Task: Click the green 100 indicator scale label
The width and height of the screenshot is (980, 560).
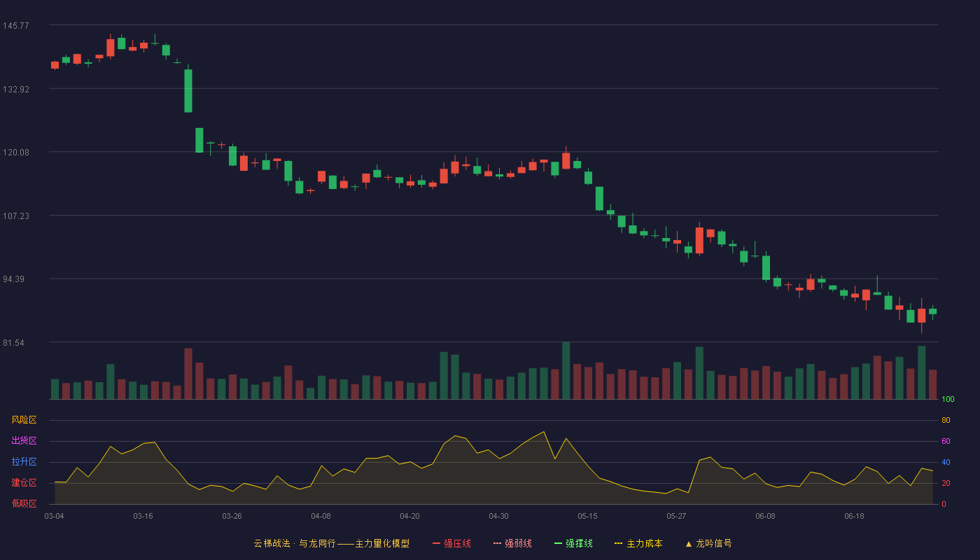Action: [948, 400]
